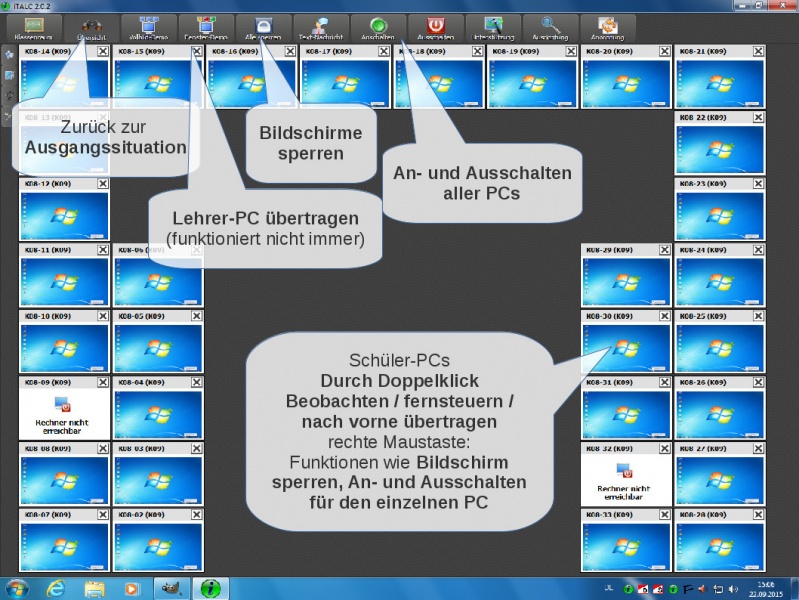The height and width of the screenshot is (600, 799).
Task: Select the K08-04 screen thumbnail
Action: click(158, 414)
